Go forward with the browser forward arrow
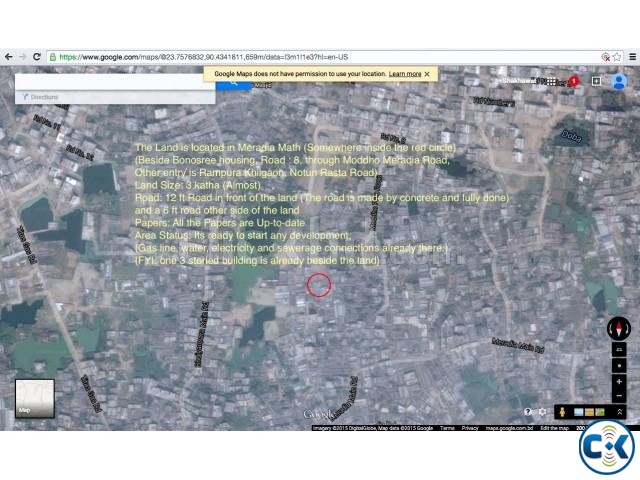 [22, 57]
